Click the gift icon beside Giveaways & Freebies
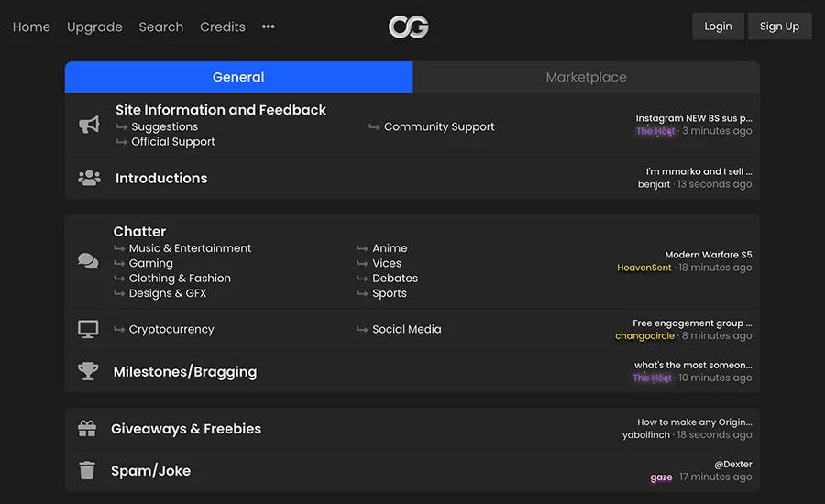This screenshot has width=825, height=504. coord(87,428)
